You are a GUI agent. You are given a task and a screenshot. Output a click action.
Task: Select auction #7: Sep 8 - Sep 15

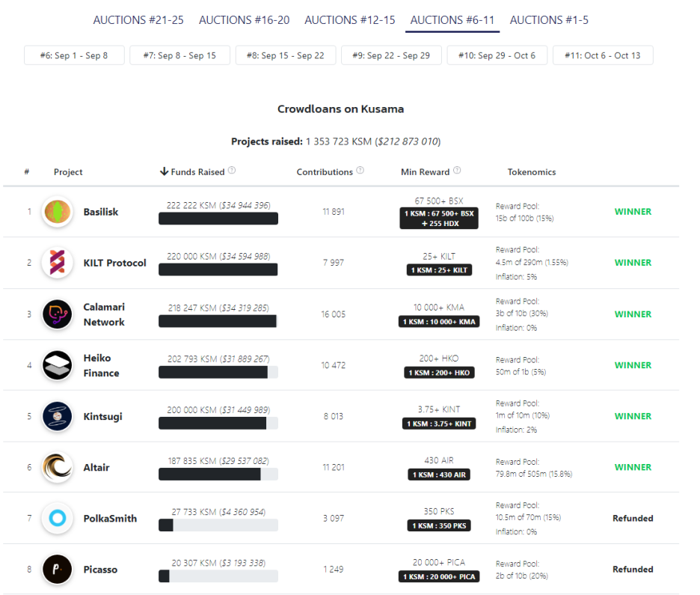(x=180, y=55)
